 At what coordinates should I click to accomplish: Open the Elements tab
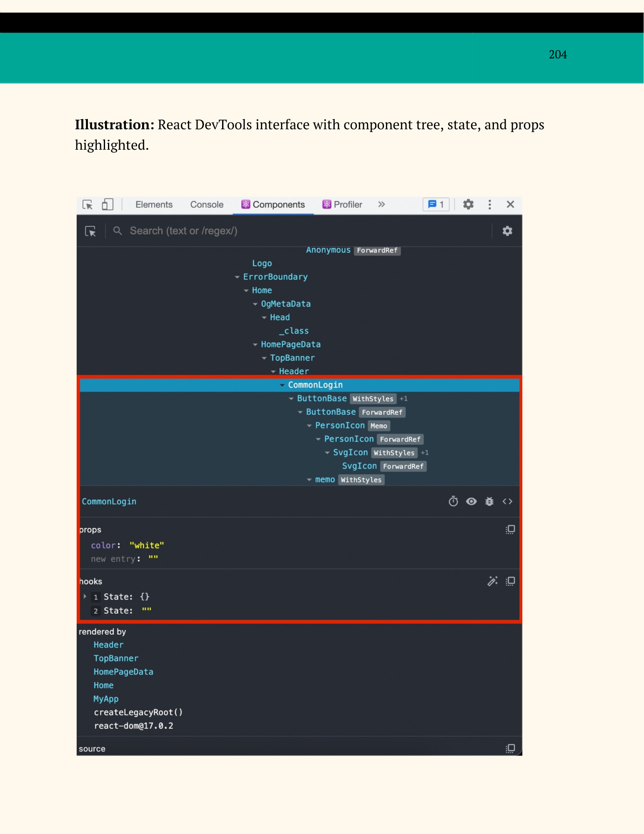pos(154,204)
